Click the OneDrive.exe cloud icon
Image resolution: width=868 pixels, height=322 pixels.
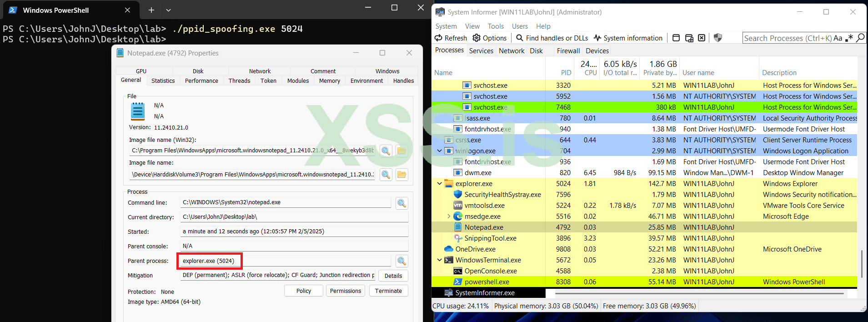click(449, 249)
